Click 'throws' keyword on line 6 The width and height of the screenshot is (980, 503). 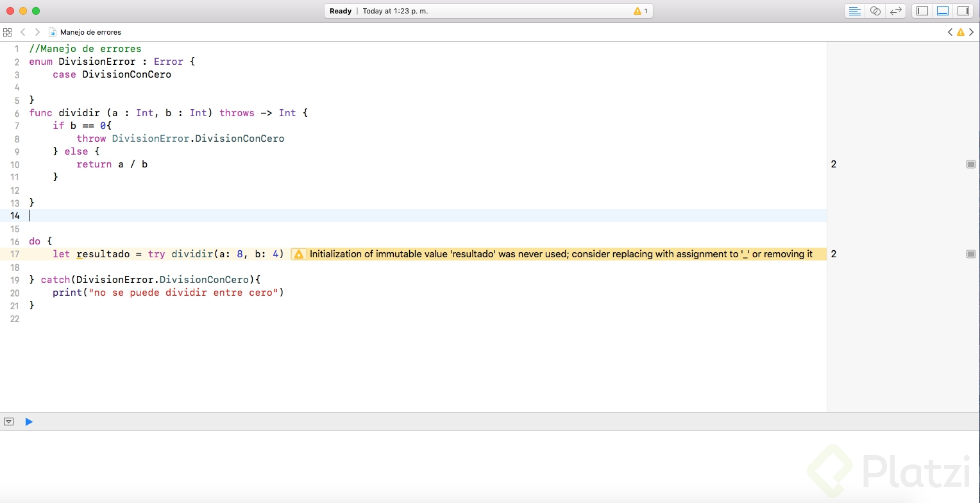click(237, 113)
